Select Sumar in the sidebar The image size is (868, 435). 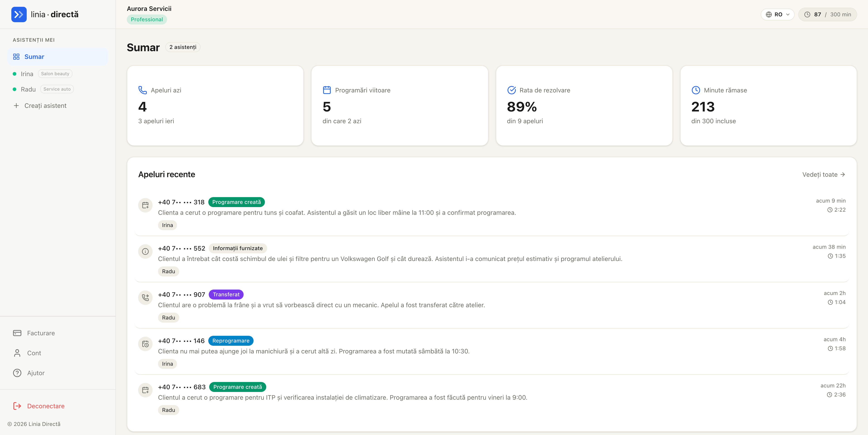(58, 57)
